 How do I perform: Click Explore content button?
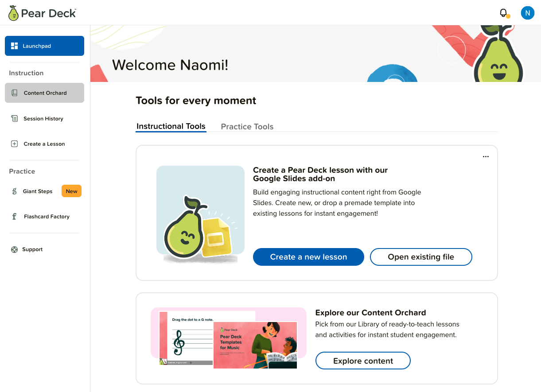pyautogui.click(x=363, y=361)
